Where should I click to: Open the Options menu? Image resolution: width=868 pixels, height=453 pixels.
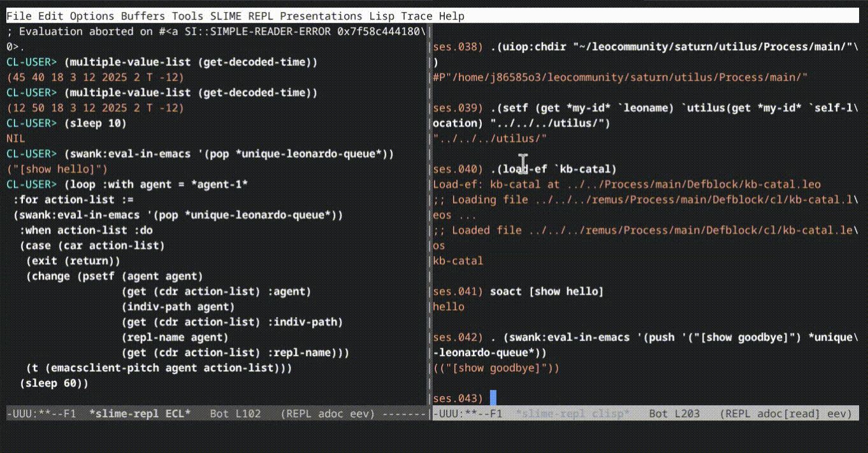tap(92, 16)
